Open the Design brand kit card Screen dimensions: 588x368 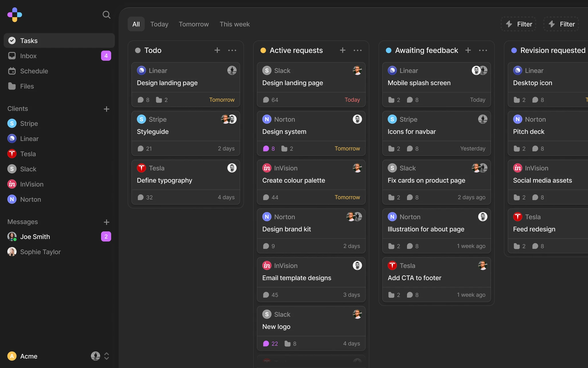[x=311, y=231]
